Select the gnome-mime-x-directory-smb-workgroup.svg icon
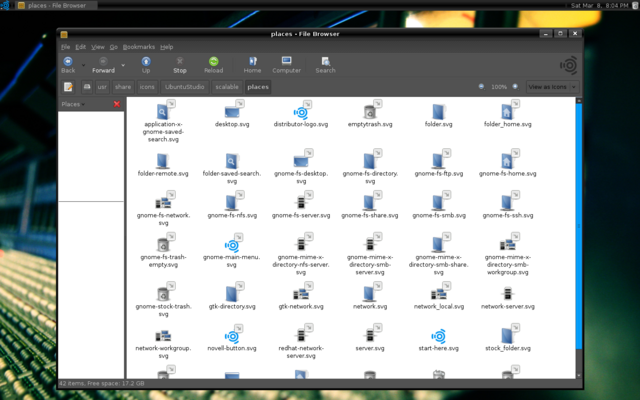640x400 pixels. 508,244
